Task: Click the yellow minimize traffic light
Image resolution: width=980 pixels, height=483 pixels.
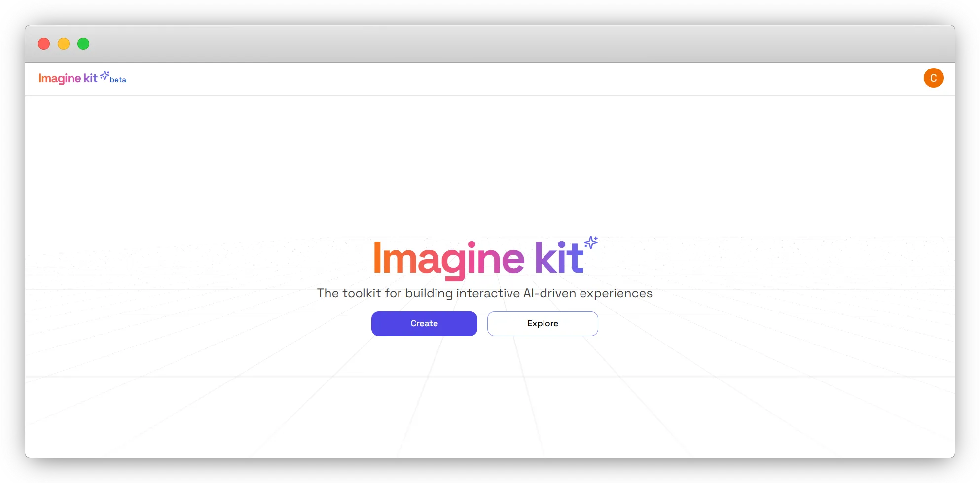Action: [x=63, y=44]
